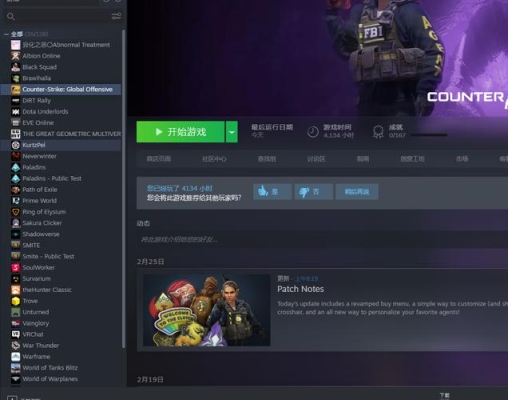Click the War Thunder game icon
Image resolution: width=508 pixels, height=400 pixels.
[16, 346]
